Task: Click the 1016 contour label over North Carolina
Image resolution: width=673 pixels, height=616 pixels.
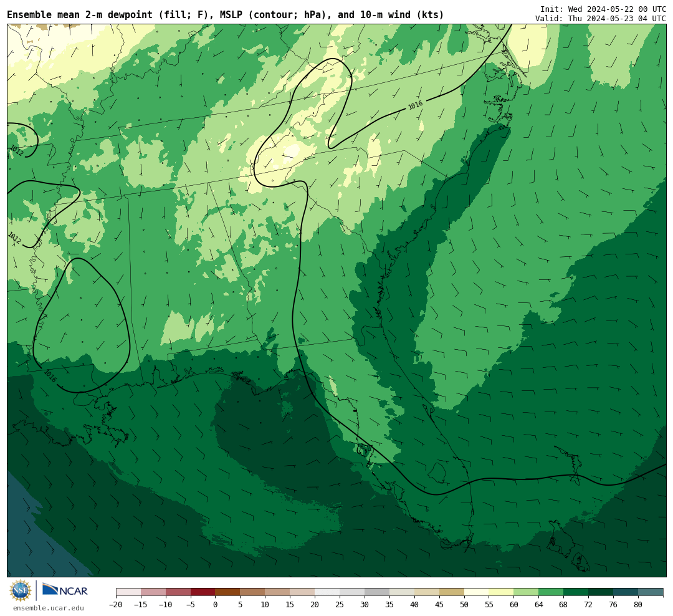Action: point(415,105)
